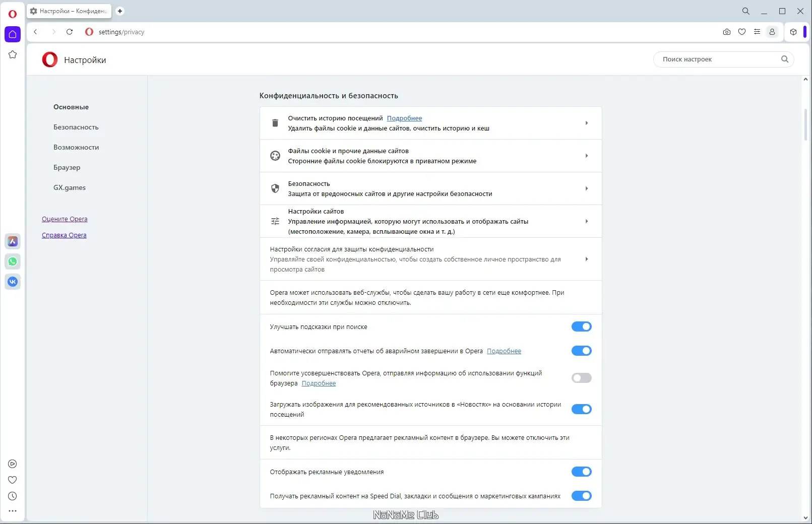Open the Snapshot camera tool in the address bar

coord(726,32)
